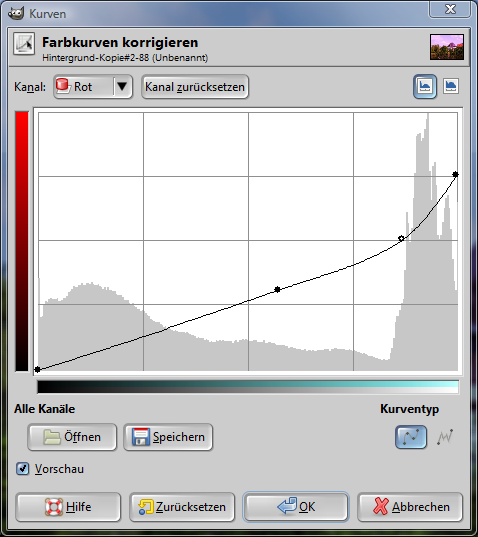
Task: Click the Speichern button
Action: click(168, 437)
